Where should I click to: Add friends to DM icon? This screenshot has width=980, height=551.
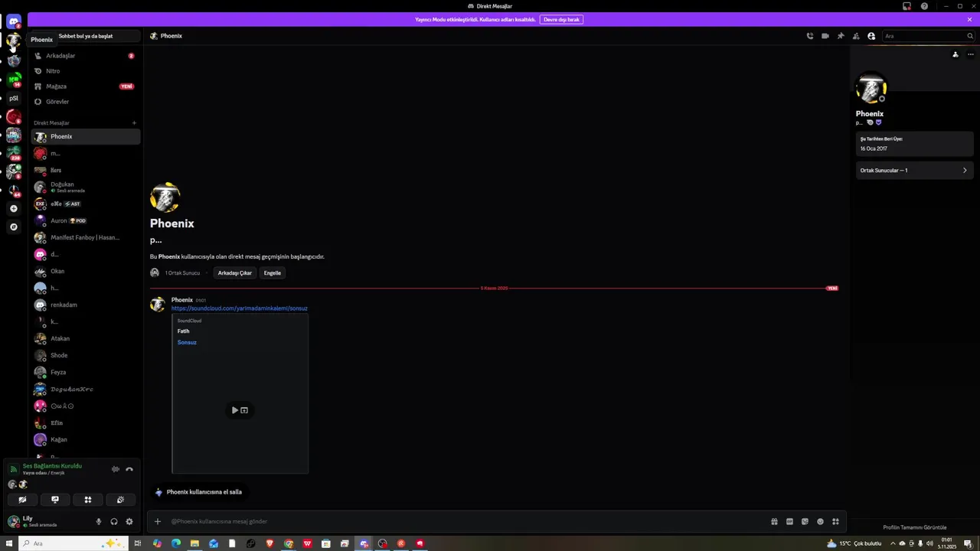(x=856, y=36)
